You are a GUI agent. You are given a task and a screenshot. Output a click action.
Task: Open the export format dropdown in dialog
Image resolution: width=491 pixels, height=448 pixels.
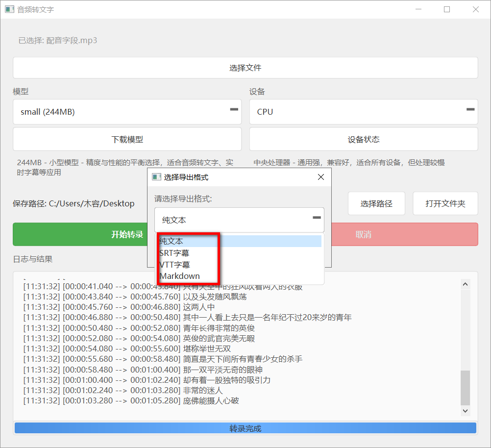tap(239, 220)
